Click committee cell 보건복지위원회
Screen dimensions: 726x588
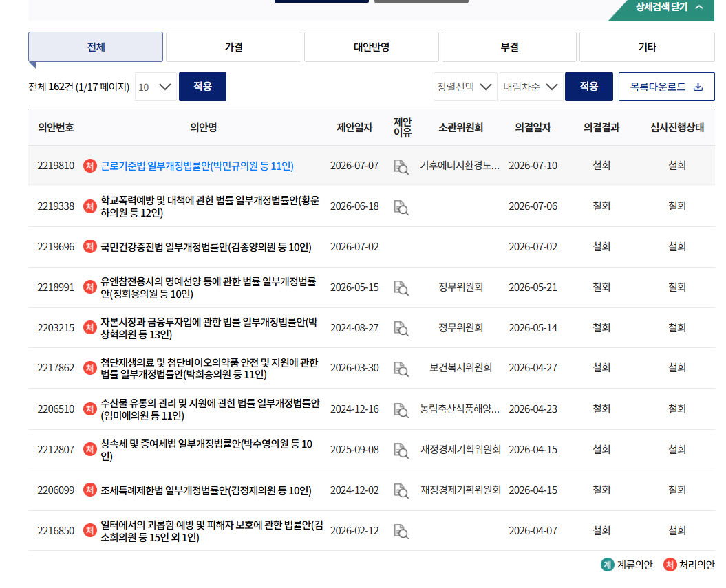[460, 368]
